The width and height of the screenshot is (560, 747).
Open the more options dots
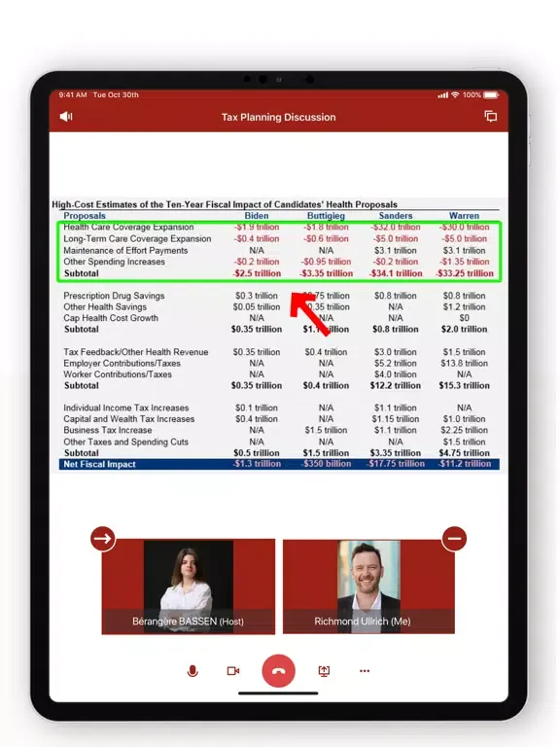(x=365, y=671)
